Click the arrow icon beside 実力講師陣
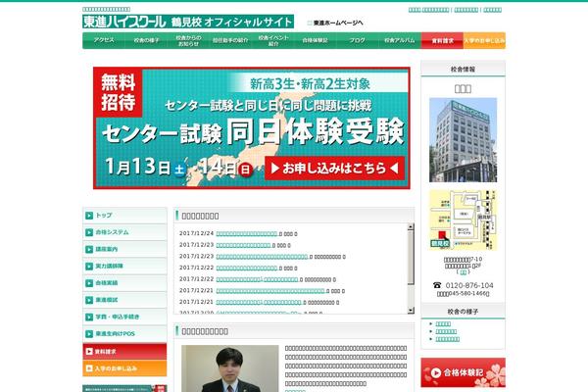The height and width of the screenshot is (392, 588). [89, 266]
